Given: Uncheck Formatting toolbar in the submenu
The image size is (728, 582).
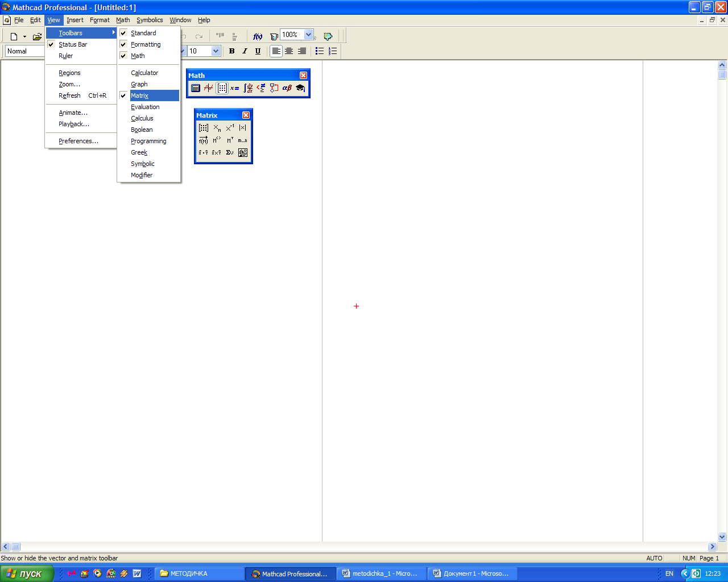Looking at the screenshot, I should pyautogui.click(x=149, y=44).
